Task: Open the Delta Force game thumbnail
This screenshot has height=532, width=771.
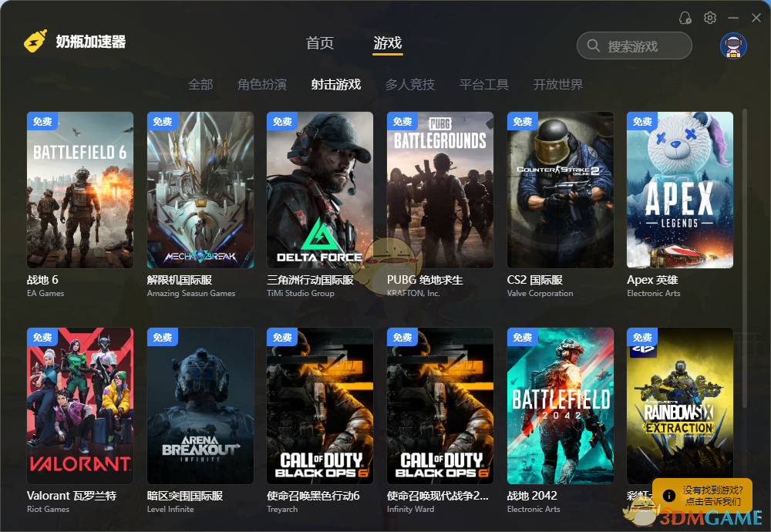Action: 320,190
